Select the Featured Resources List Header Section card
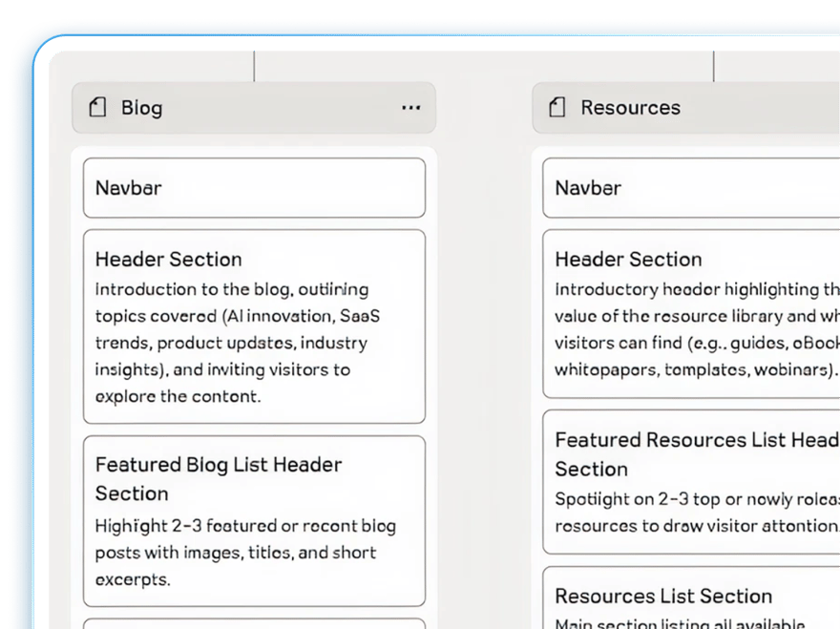The height and width of the screenshot is (629, 840). click(692, 482)
